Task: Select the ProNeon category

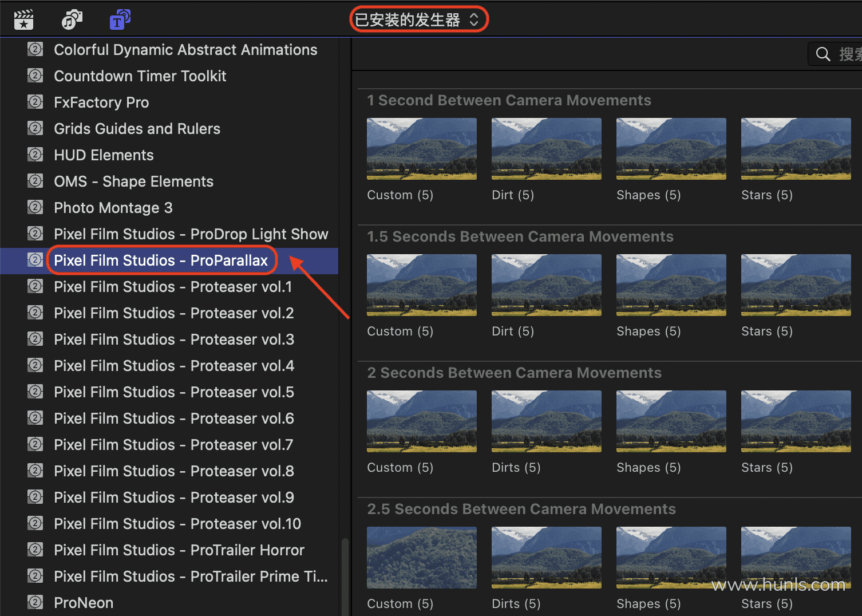Action: pos(169,603)
